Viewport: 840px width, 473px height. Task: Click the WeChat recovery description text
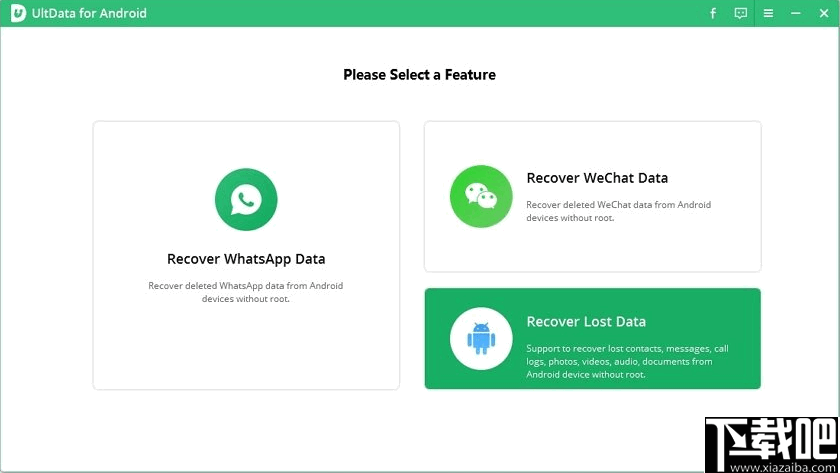pyautogui.click(x=618, y=211)
